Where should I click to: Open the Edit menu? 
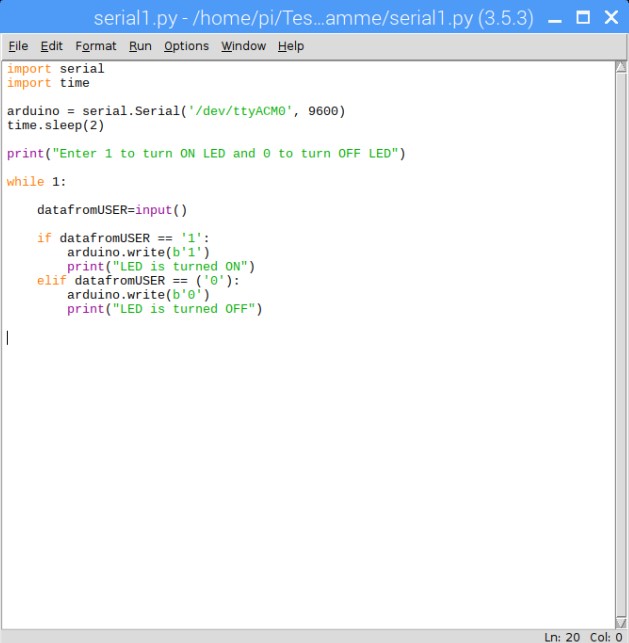[x=52, y=46]
